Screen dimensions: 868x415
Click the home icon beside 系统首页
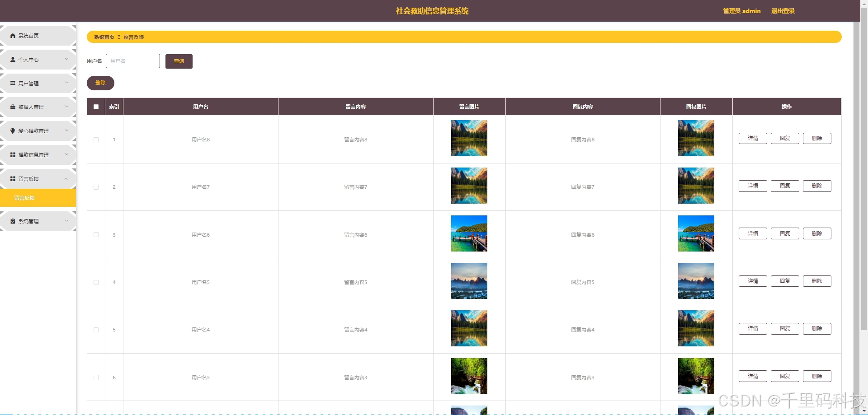[13, 36]
